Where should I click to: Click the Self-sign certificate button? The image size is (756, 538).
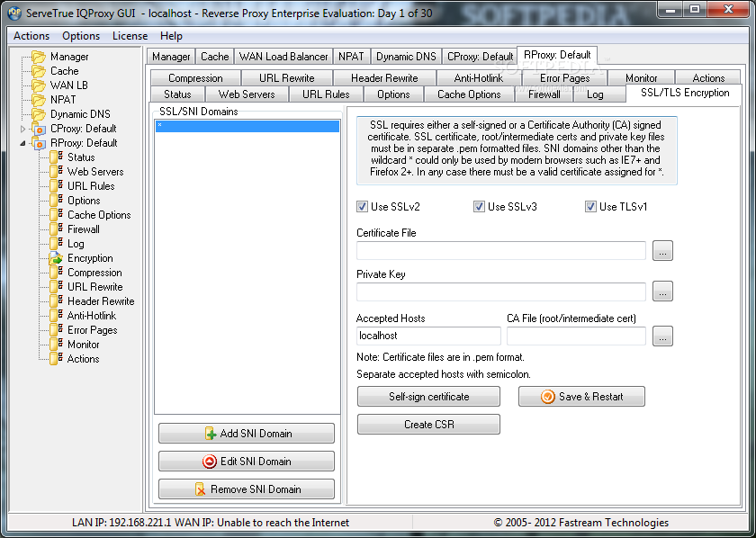pos(428,397)
